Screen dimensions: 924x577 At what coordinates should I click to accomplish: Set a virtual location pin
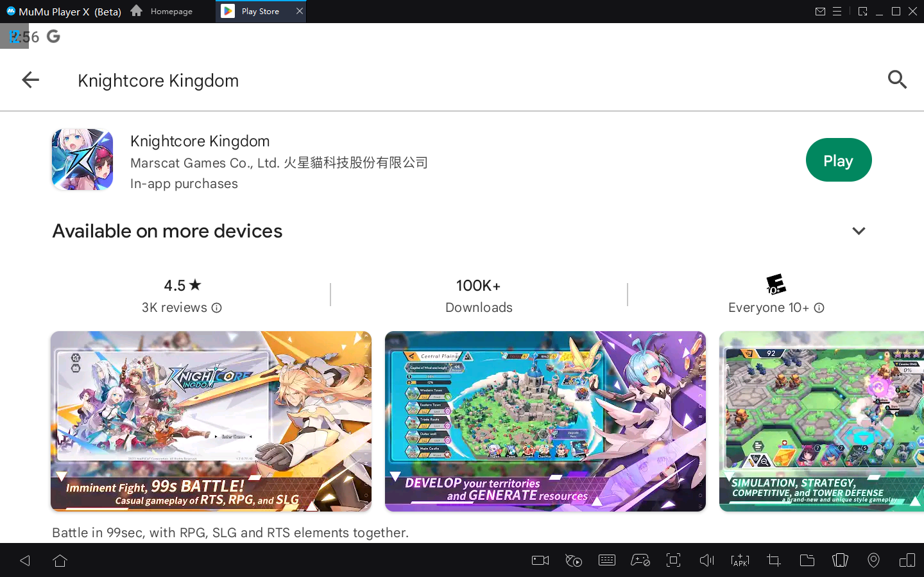pos(873,560)
